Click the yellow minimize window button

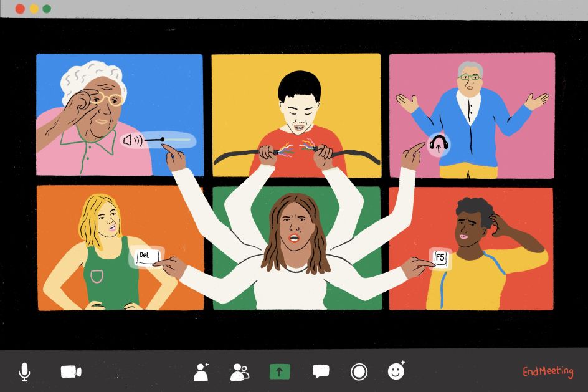(x=34, y=9)
